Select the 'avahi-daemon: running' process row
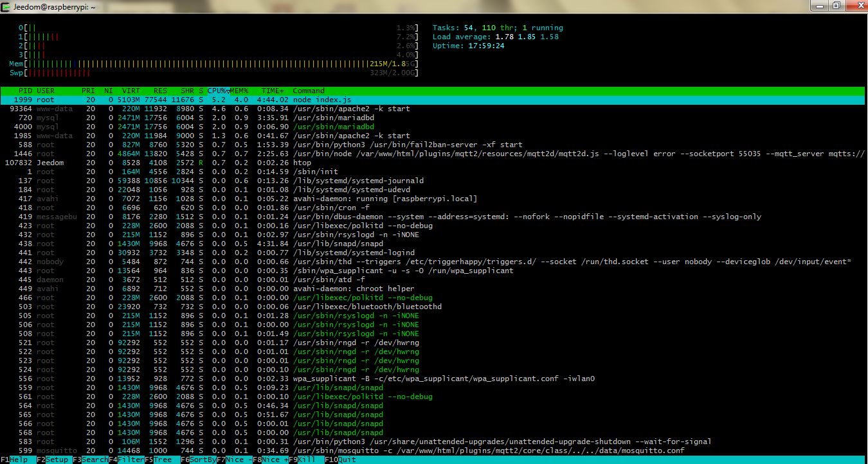 tap(433, 199)
